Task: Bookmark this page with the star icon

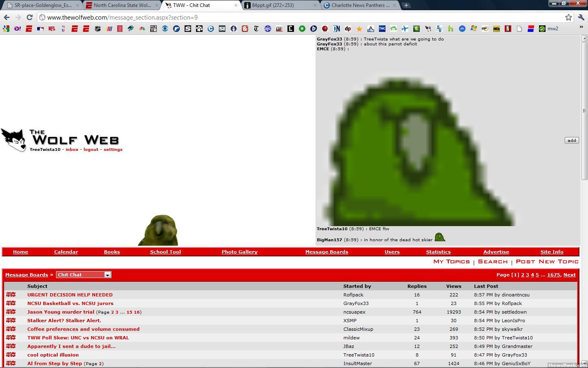Action: [568, 17]
